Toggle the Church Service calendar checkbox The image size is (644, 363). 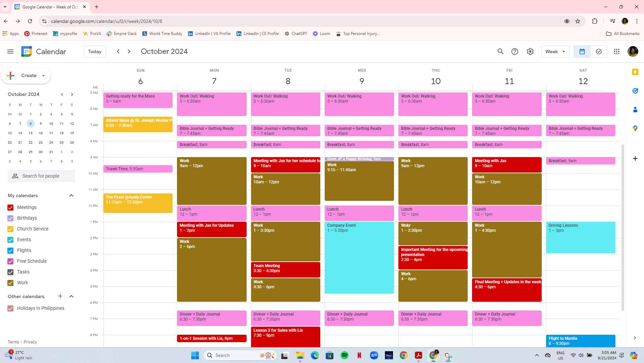10,229
